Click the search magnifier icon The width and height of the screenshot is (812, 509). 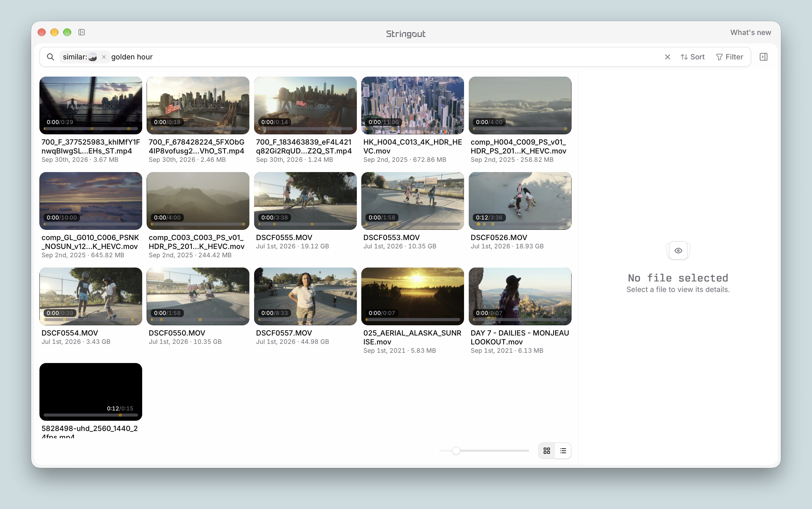(51, 57)
